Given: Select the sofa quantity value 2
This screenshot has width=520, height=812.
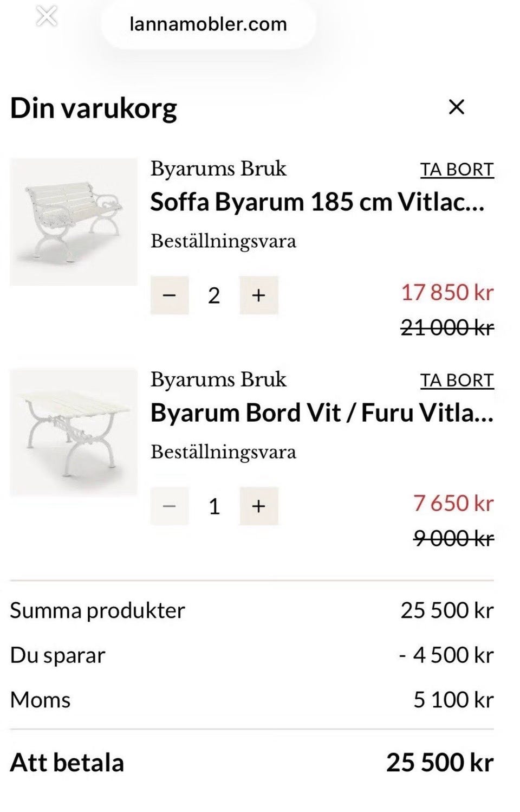Looking at the screenshot, I should [x=214, y=296].
